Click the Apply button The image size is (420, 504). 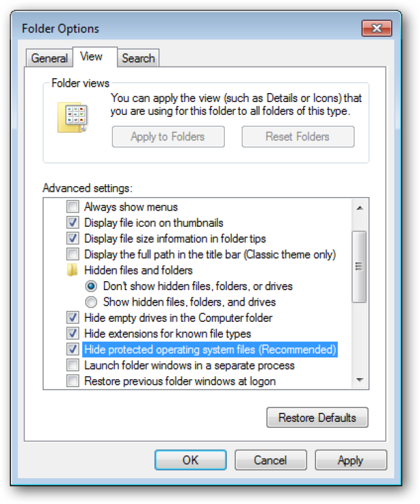(x=351, y=460)
